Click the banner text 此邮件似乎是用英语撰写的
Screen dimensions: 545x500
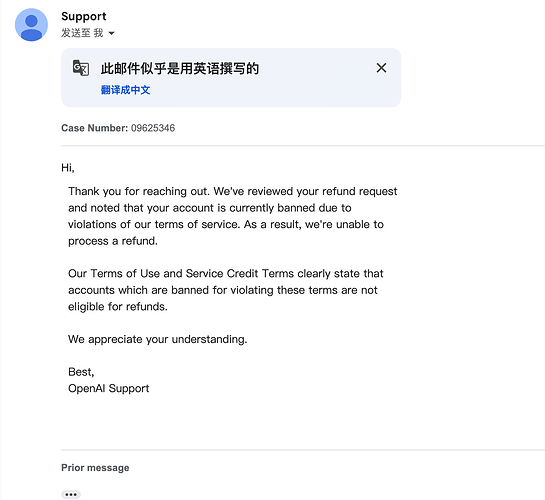(180, 68)
